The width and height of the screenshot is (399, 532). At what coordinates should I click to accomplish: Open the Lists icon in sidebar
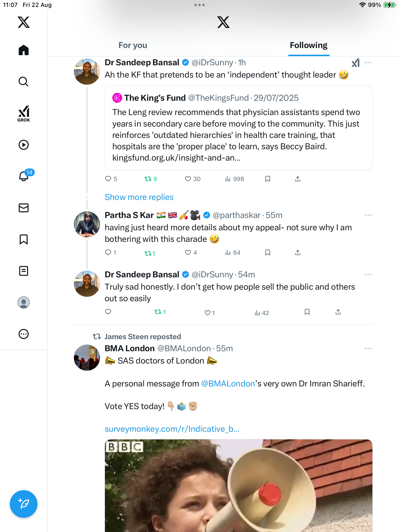[24, 271]
